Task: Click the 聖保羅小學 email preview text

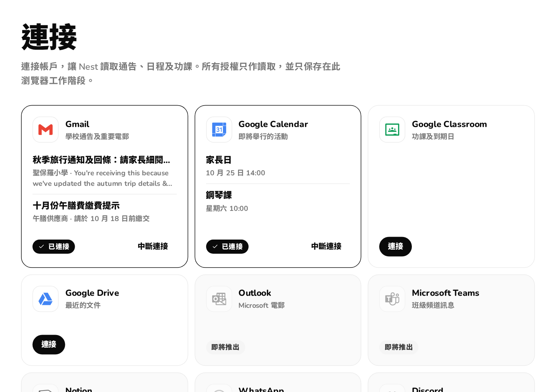Action: 102,178
